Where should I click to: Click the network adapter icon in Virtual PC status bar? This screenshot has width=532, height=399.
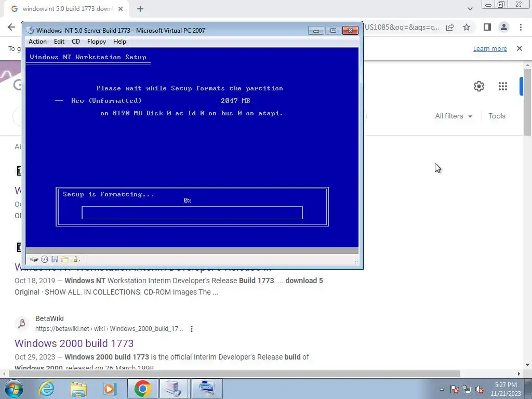tap(76, 260)
